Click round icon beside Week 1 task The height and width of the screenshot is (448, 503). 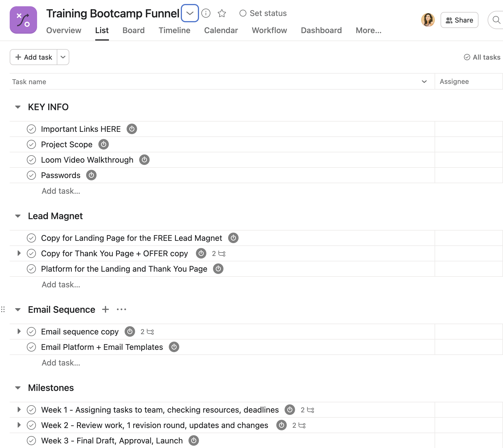click(290, 410)
